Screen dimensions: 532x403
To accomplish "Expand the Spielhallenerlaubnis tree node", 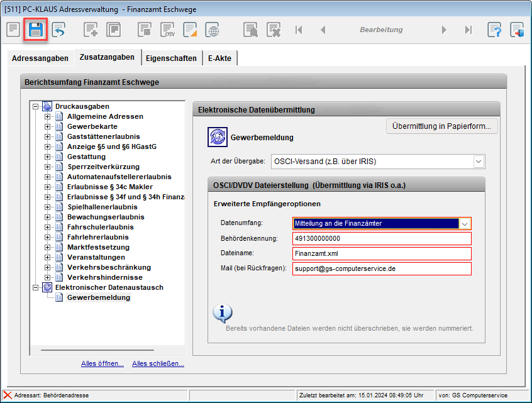I will click(x=47, y=207).
